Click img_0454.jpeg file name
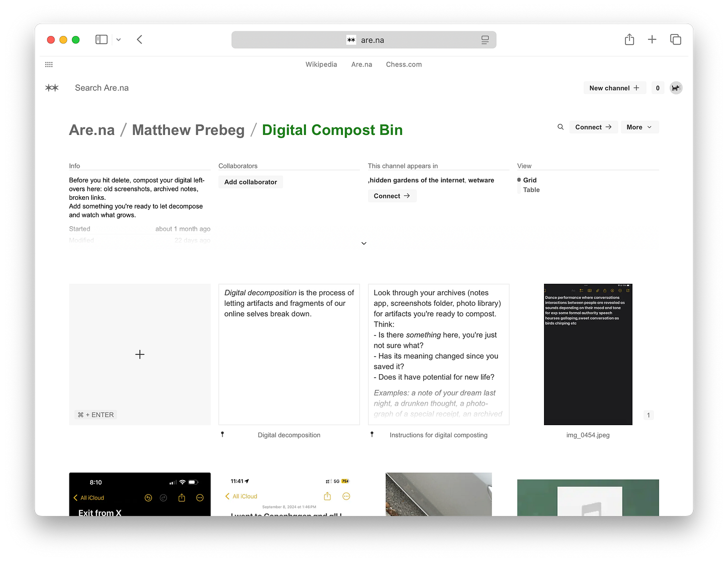Viewport: 728px width, 562px height. click(x=588, y=435)
